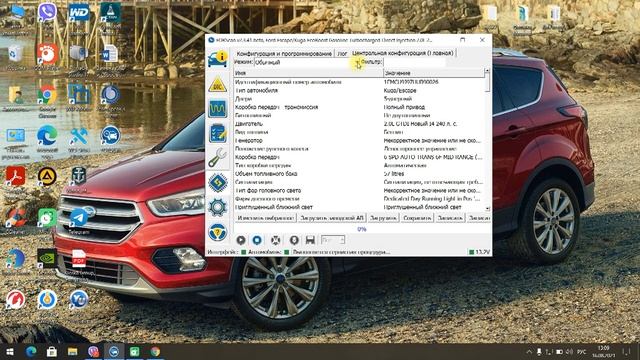Select the Двигатель row
Viewport: 640px width, 360px height.
pos(359,124)
